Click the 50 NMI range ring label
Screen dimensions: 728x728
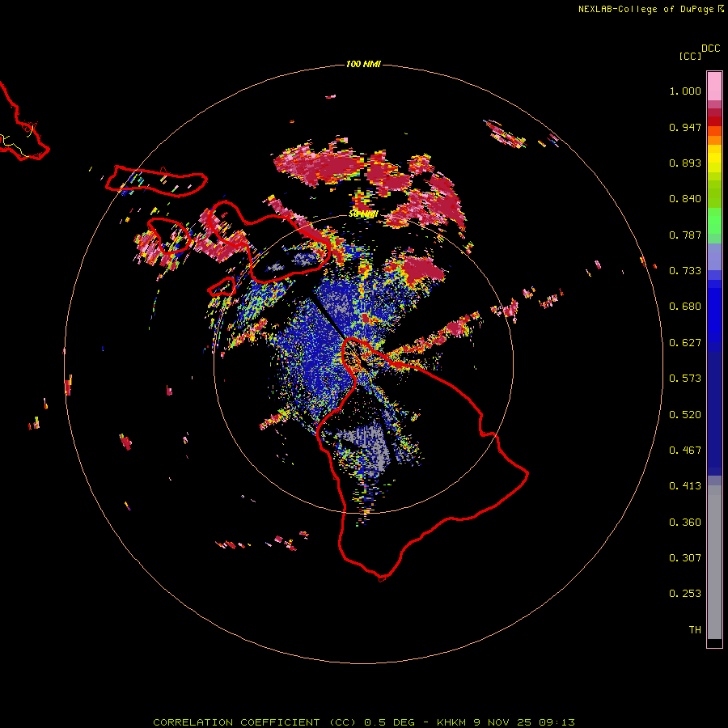363,214
